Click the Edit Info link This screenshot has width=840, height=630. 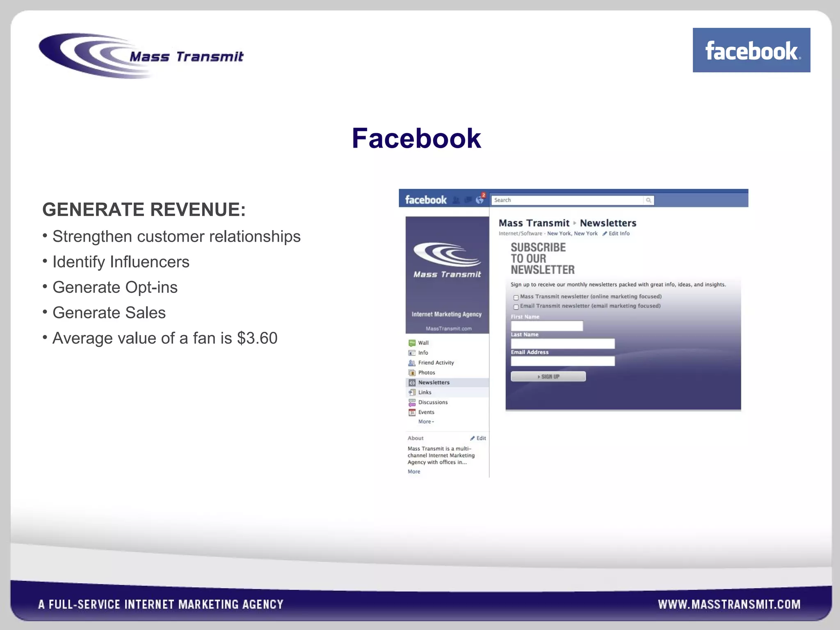point(619,233)
